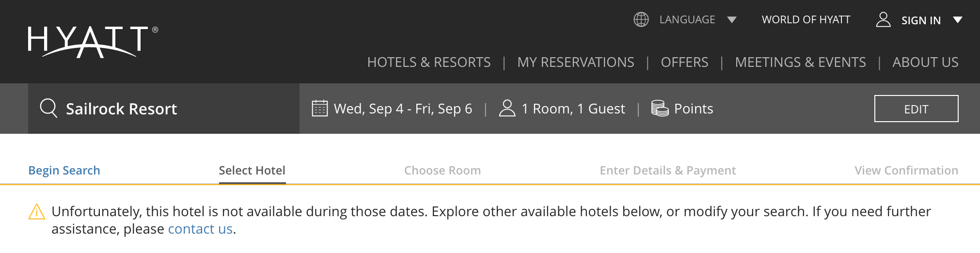980x253 pixels.
Task: Open Meetings & Events menu
Action: tap(800, 62)
